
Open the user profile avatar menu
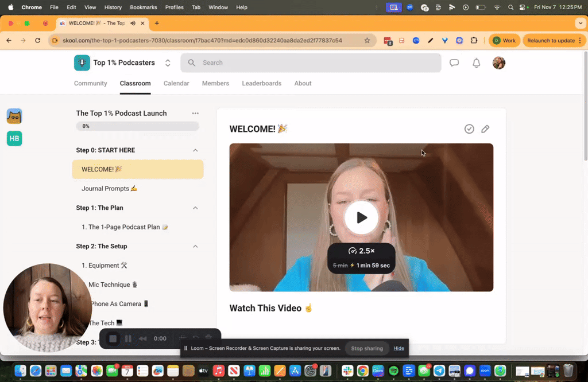coord(499,63)
